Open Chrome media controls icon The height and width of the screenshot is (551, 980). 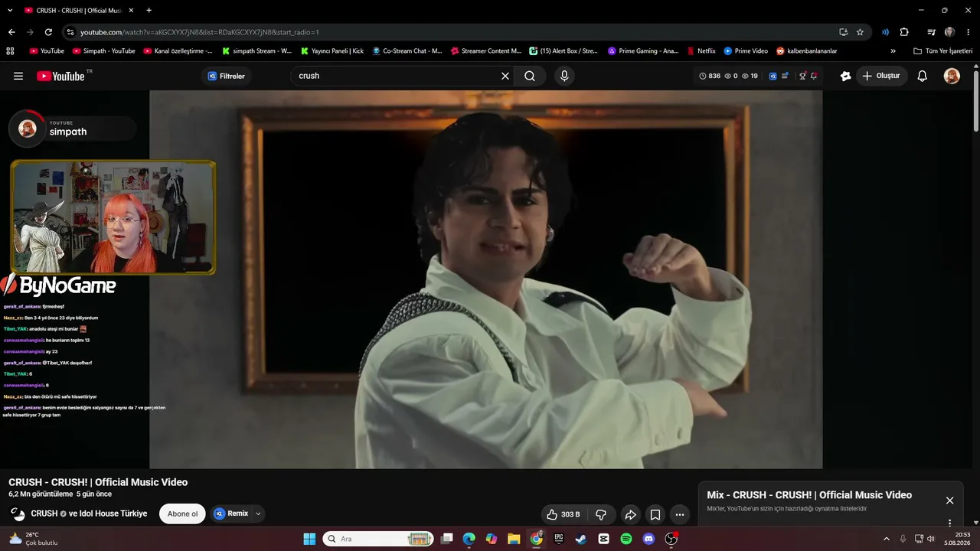tap(931, 32)
